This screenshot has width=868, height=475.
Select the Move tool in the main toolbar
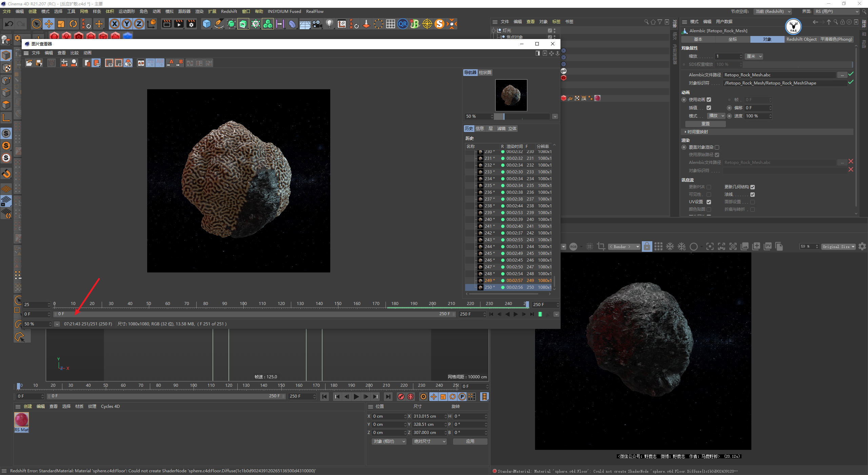pos(49,24)
